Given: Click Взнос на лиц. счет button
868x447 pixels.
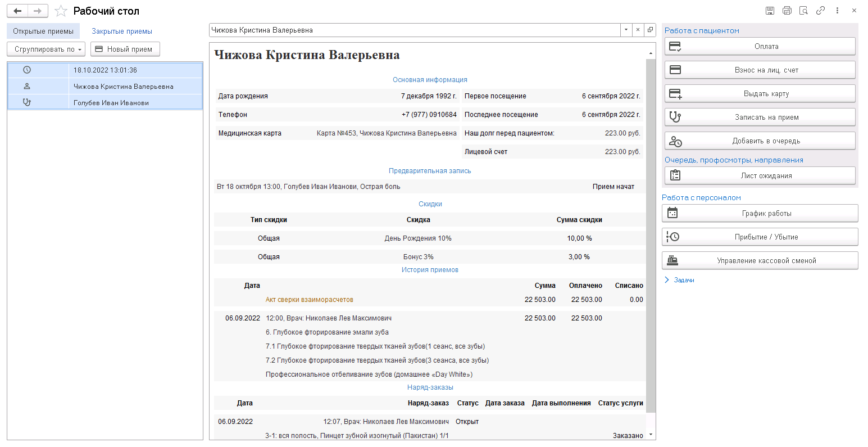Looking at the screenshot, I should (760, 70).
